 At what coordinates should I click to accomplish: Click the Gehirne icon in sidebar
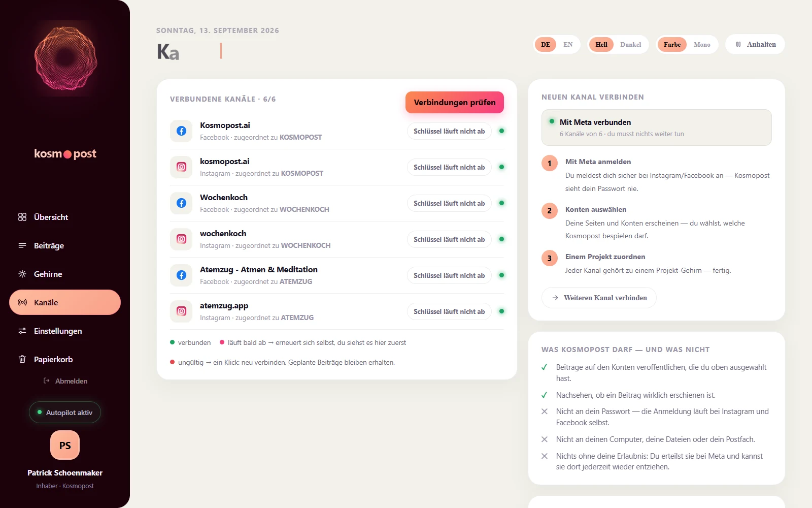coord(22,274)
